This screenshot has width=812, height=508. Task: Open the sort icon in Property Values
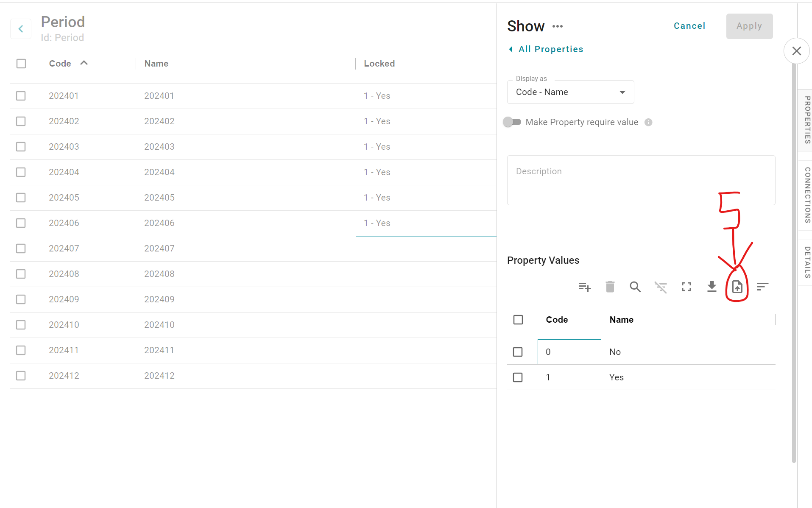pyautogui.click(x=762, y=287)
